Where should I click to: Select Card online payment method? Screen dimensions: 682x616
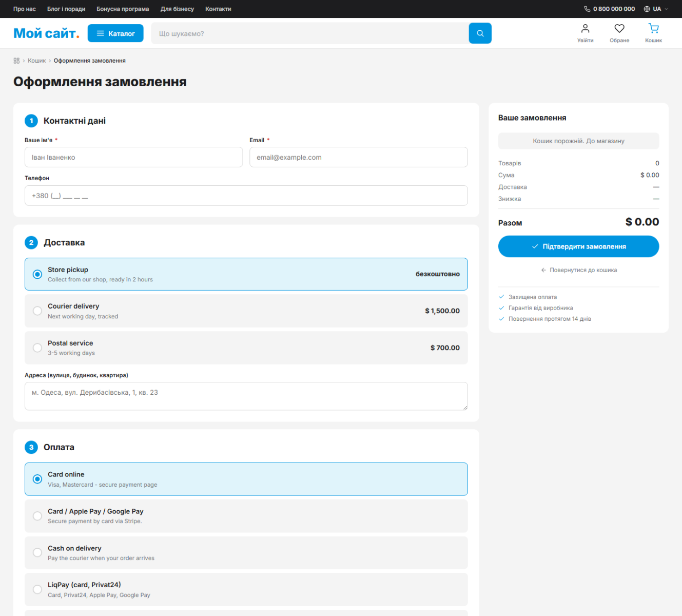[x=246, y=479]
